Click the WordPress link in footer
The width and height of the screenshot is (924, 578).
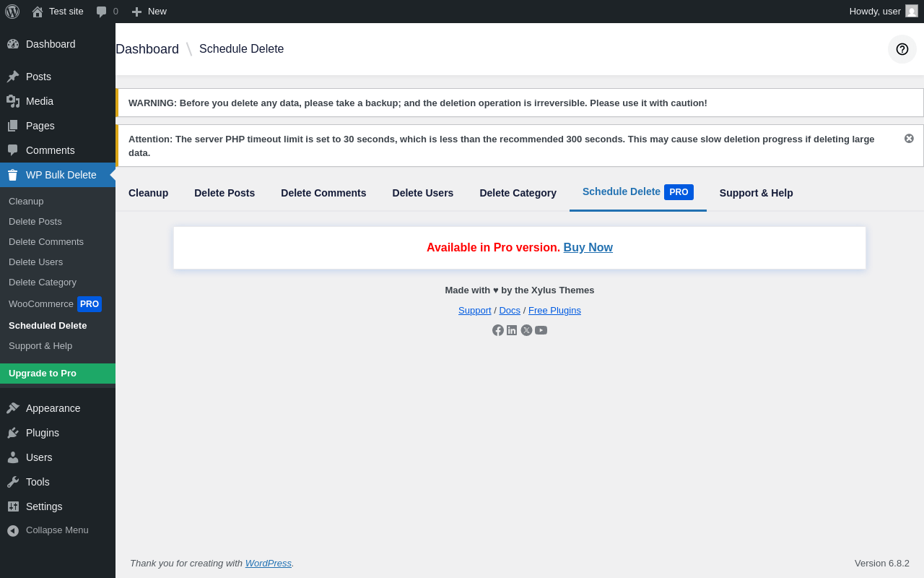coord(269,564)
